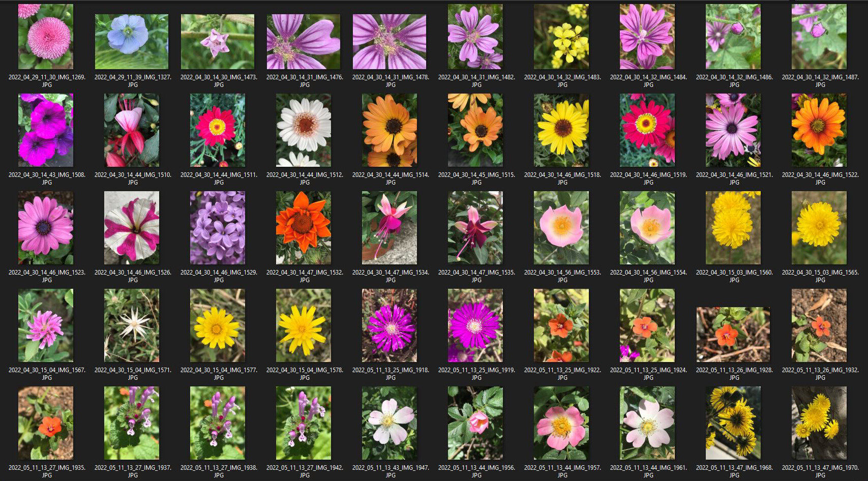Open the white star thistle image IMG_1571
The image size is (868, 481).
point(131,325)
